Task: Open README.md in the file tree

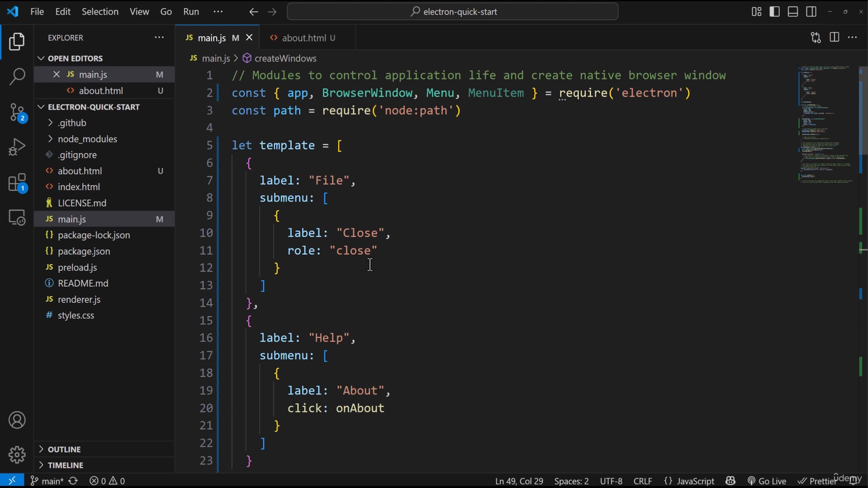Action: (104, 283)
